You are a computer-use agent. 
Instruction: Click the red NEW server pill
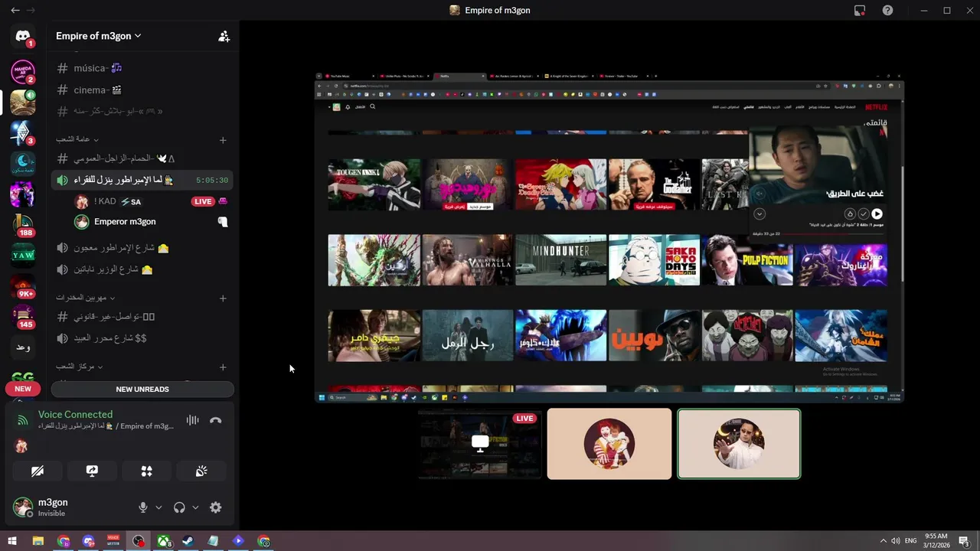tap(23, 389)
